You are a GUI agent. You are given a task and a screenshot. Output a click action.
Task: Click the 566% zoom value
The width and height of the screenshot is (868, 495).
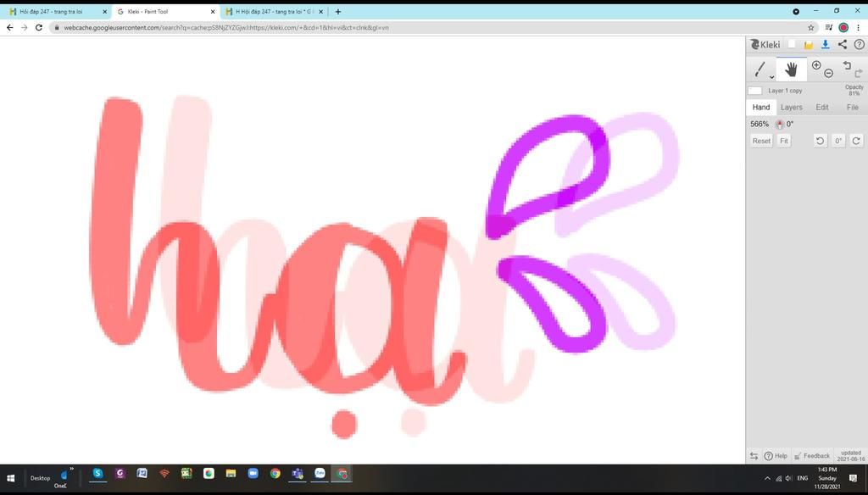pos(759,124)
